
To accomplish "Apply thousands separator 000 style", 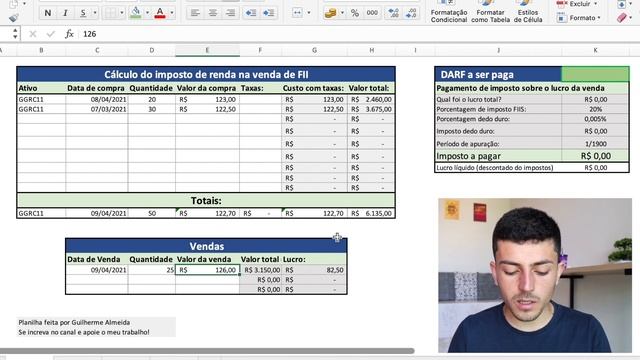I will [372, 13].
